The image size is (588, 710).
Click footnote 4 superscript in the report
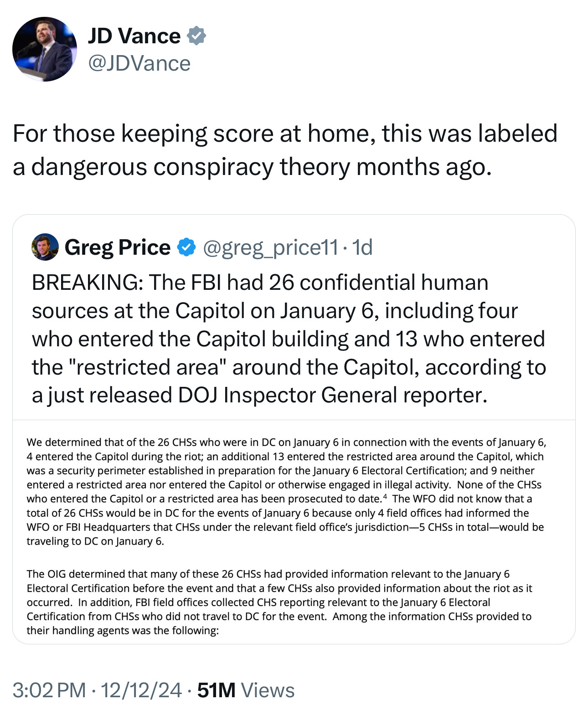point(385,496)
